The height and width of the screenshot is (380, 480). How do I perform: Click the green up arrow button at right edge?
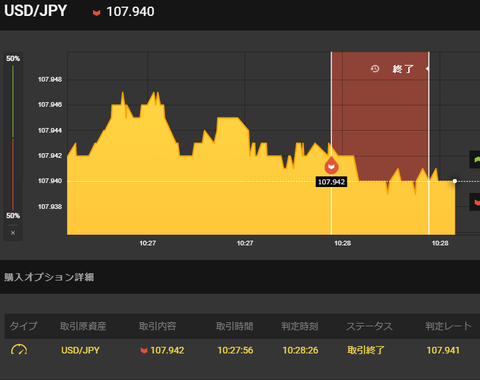(476, 160)
